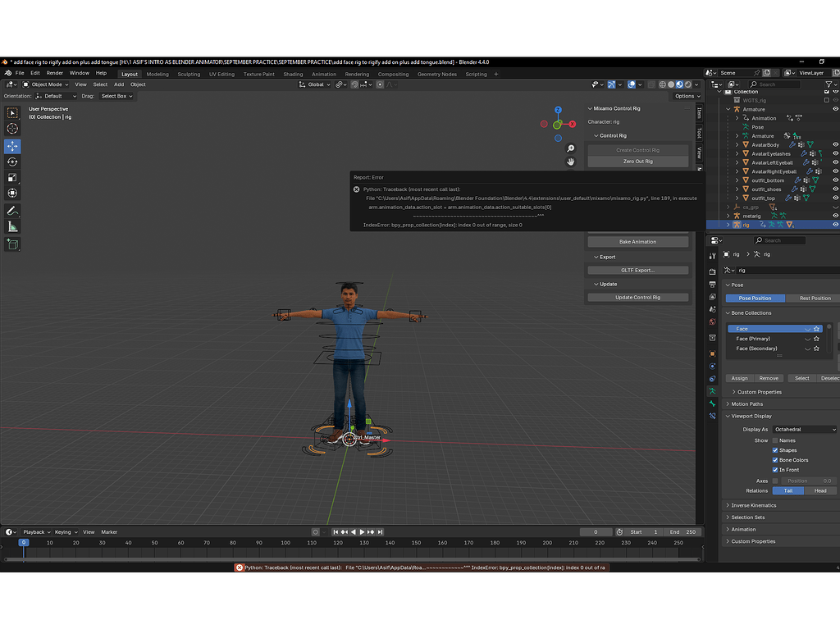Open the World properties tab
The height and width of the screenshot is (629, 840).
click(x=712, y=321)
